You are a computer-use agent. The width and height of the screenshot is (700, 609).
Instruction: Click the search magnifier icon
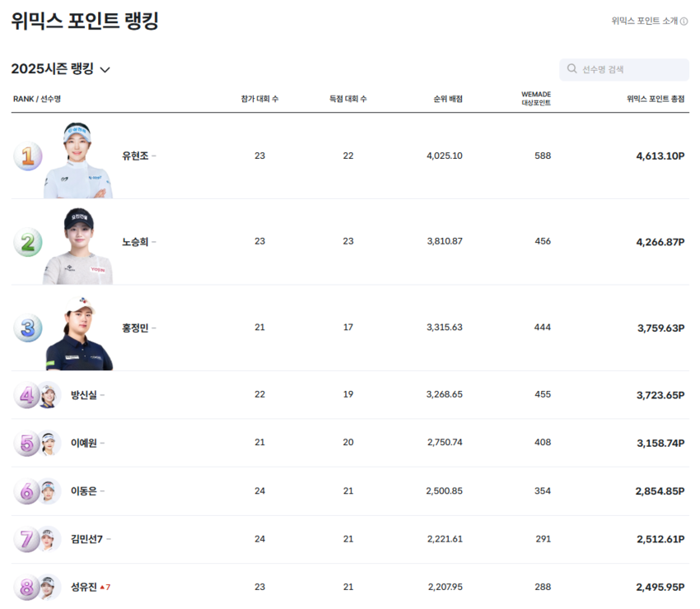click(572, 69)
